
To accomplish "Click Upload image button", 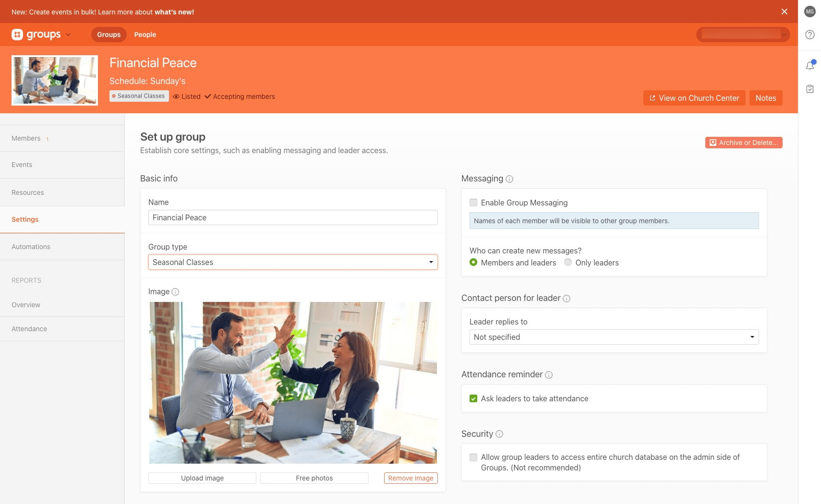I will pos(202,478).
